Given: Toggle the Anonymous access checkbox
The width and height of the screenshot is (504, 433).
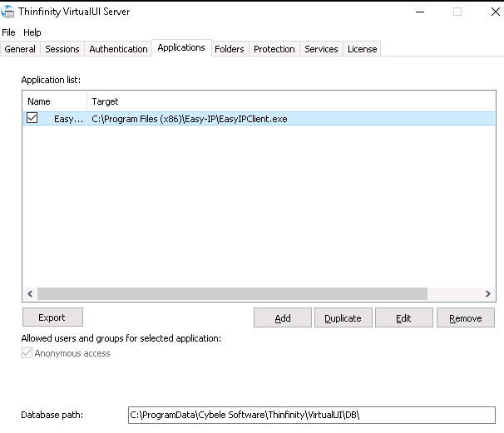Looking at the screenshot, I should tap(27, 353).
